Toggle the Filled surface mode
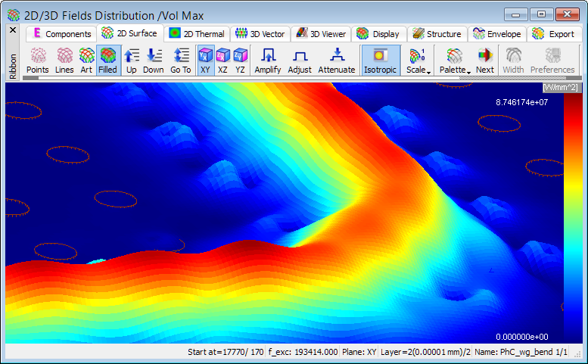Viewport: 588px width, 364px height. point(107,61)
